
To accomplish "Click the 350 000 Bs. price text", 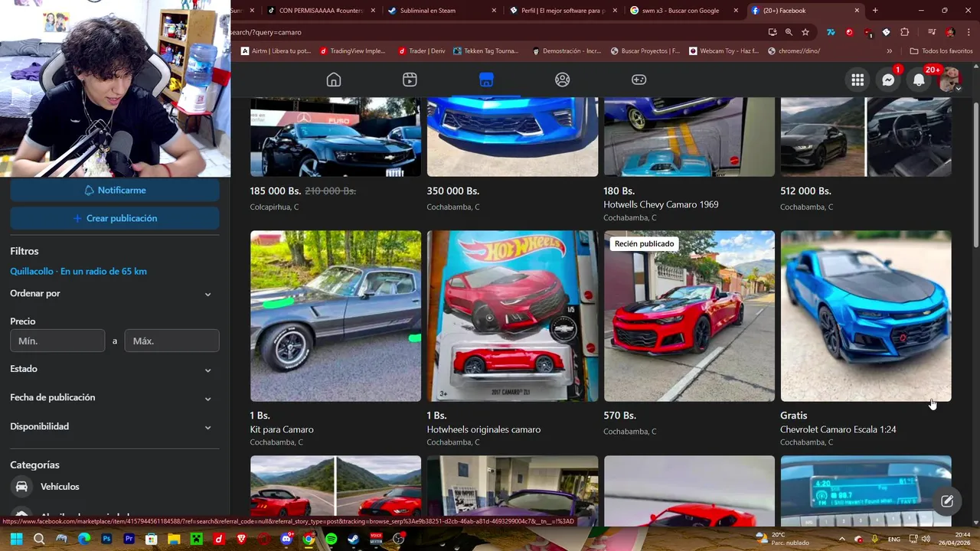I will point(453,191).
